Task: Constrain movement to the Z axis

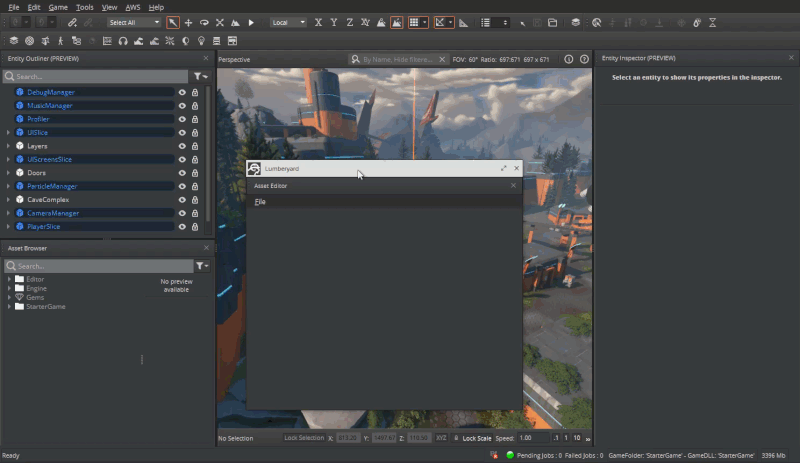Action: [x=348, y=22]
